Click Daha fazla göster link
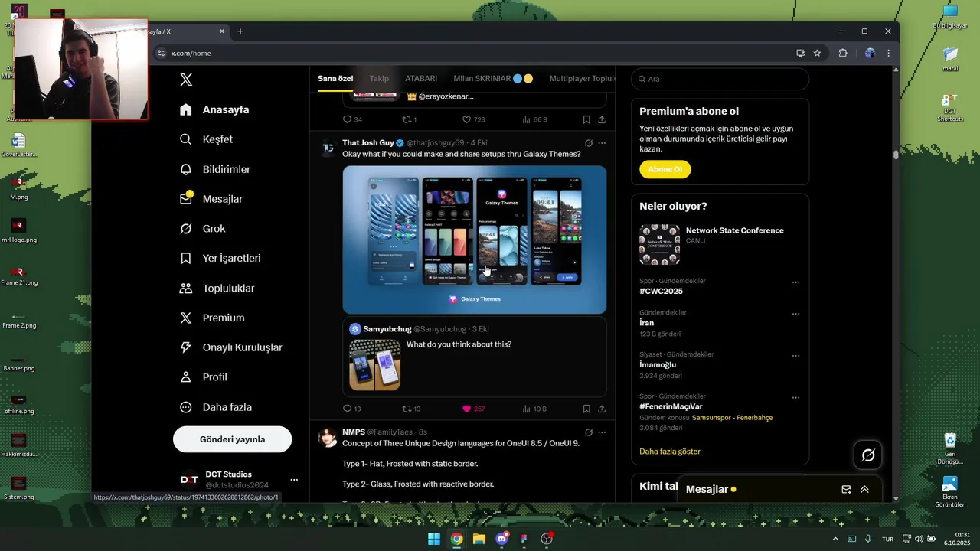980x551 pixels. (x=670, y=452)
